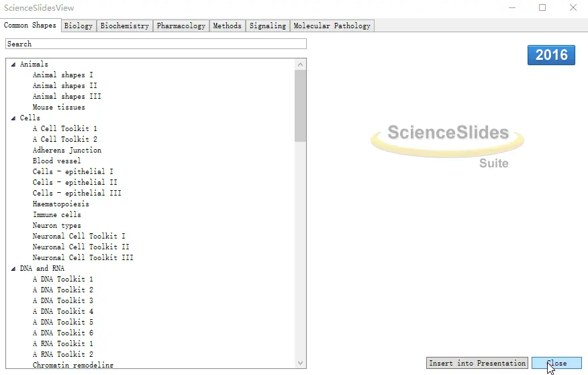Select A DNA Toolkit 2
588x375 pixels.
pos(62,290)
